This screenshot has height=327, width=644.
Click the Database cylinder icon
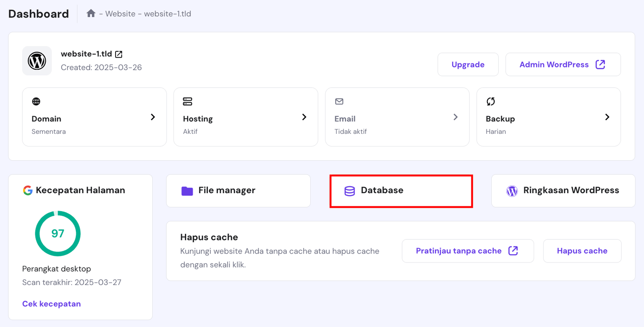coord(349,190)
